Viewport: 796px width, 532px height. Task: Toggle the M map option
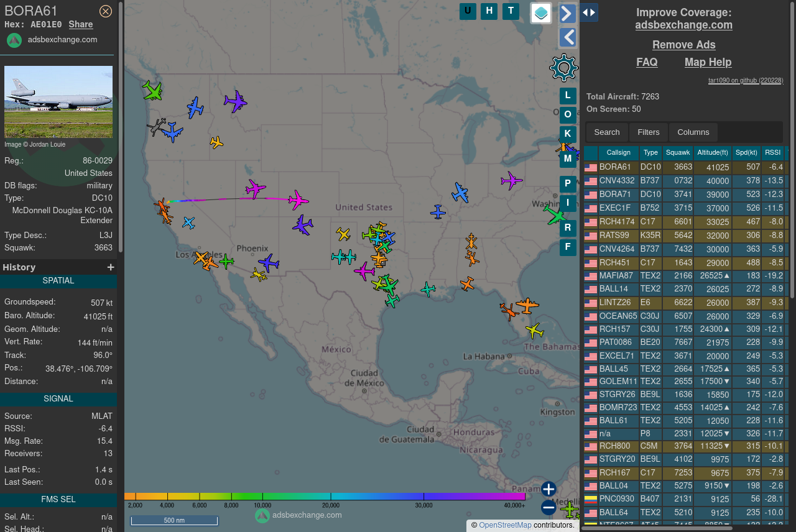568,158
